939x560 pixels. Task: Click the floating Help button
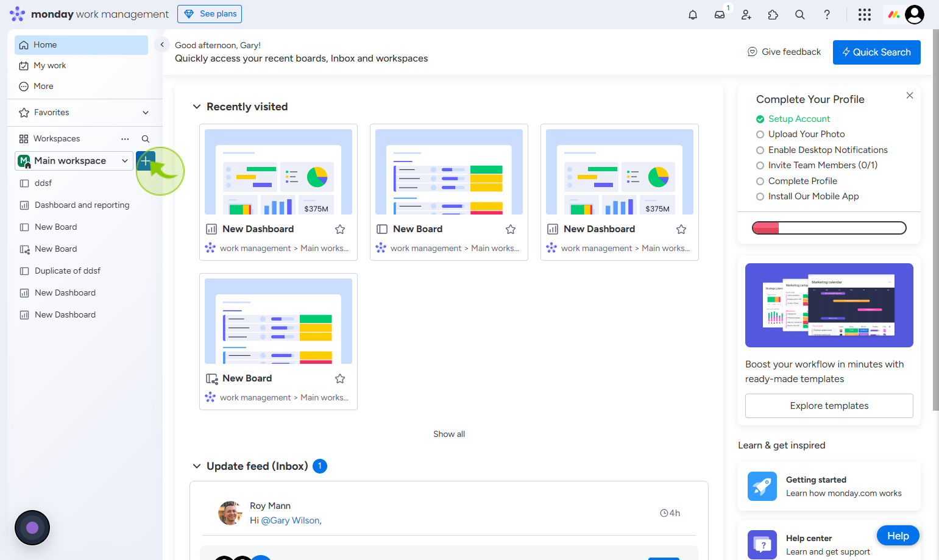(x=898, y=536)
